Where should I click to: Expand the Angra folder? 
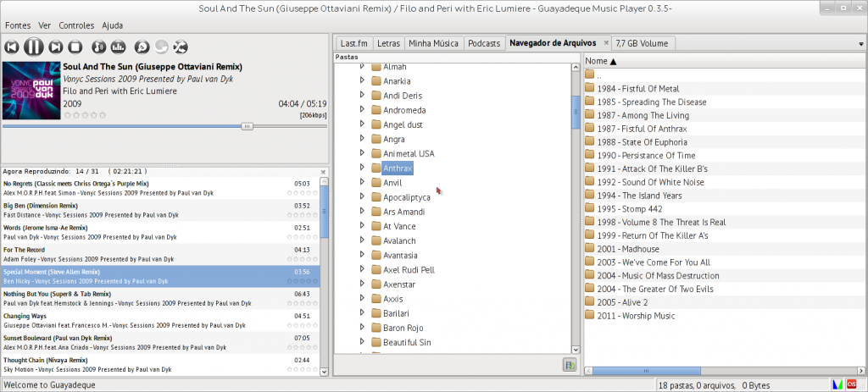coord(362,138)
